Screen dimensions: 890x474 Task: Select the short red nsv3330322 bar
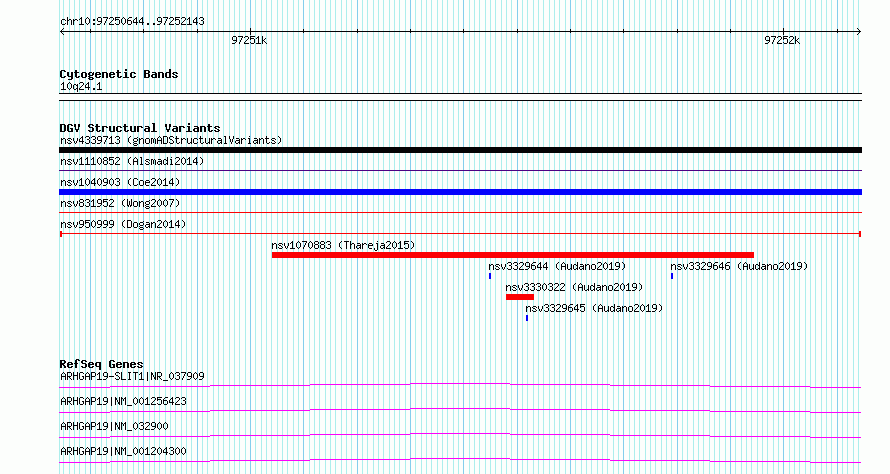point(520,297)
